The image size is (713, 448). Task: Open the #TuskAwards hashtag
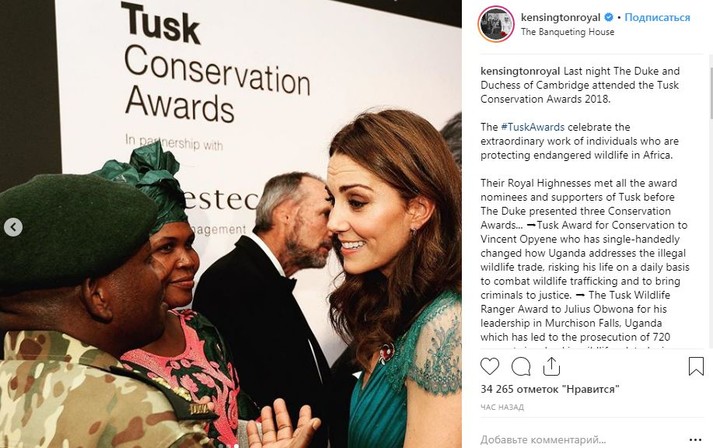tap(532, 127)
